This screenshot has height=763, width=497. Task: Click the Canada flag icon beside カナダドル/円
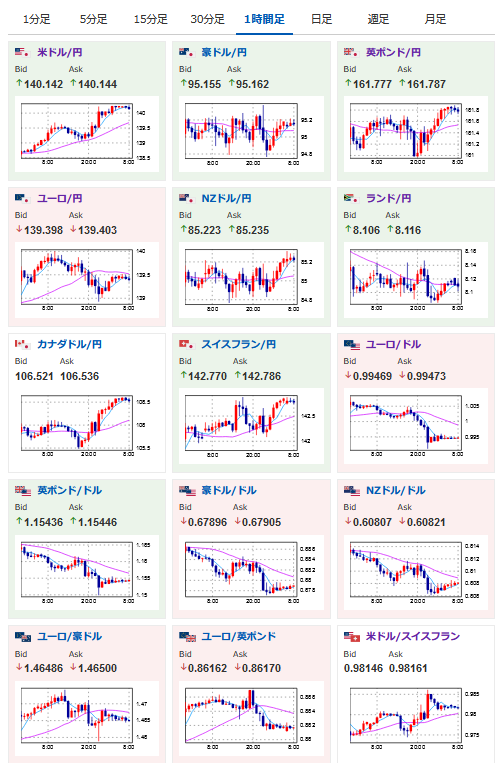(22, 344)
